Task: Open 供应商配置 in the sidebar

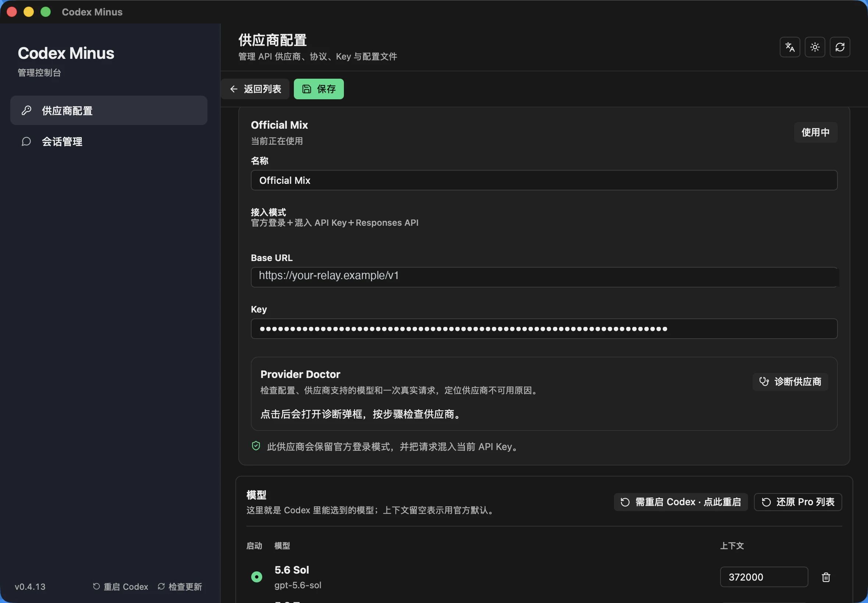Action: point(109,110)
